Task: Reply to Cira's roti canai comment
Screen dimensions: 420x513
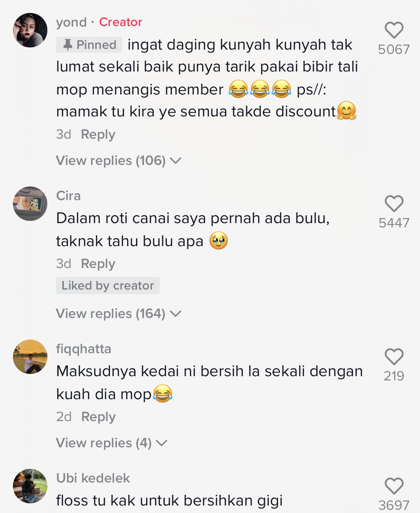Action: pos(98,264)
